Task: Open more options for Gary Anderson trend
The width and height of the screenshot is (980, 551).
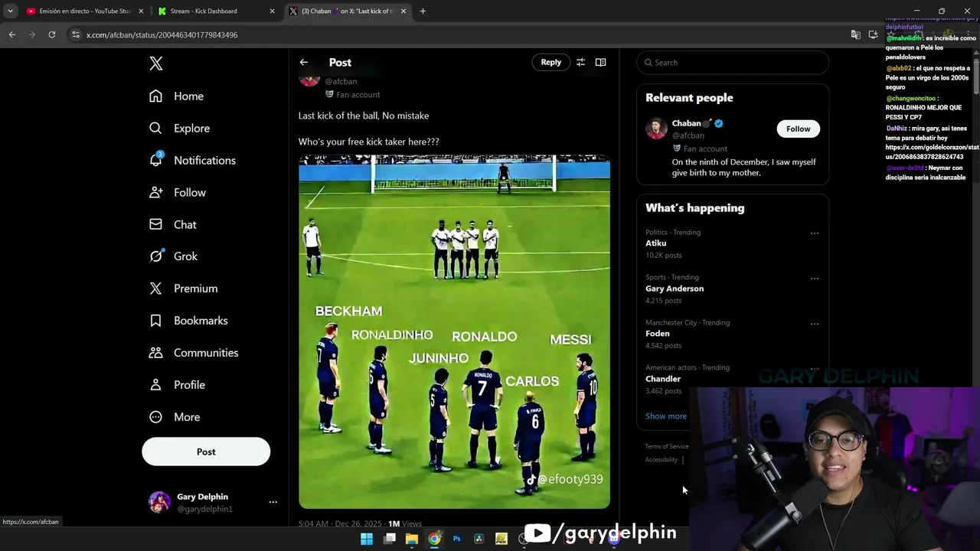Action: click(x=815, y=279)
